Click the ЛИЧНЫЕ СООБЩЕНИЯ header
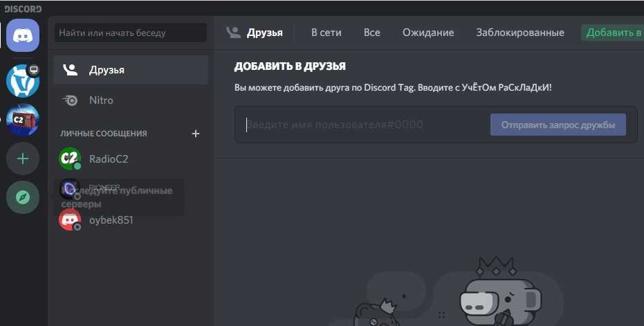 [x=104, y=134]
